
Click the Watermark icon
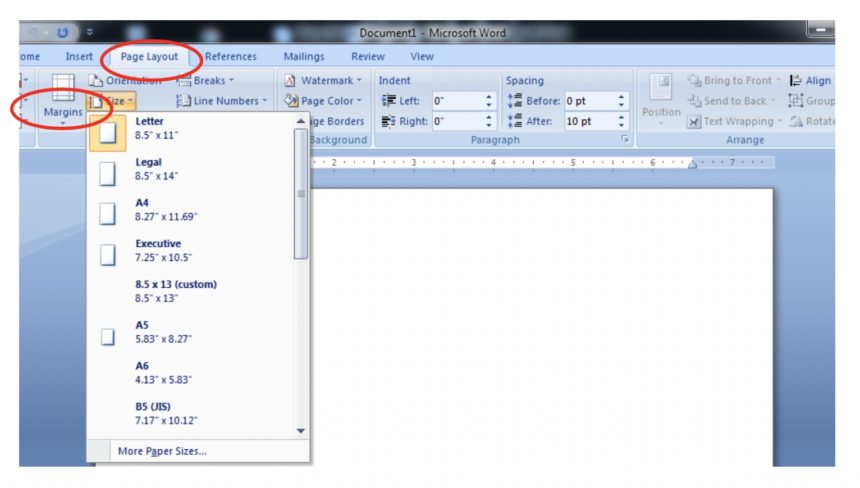[290, 81]
